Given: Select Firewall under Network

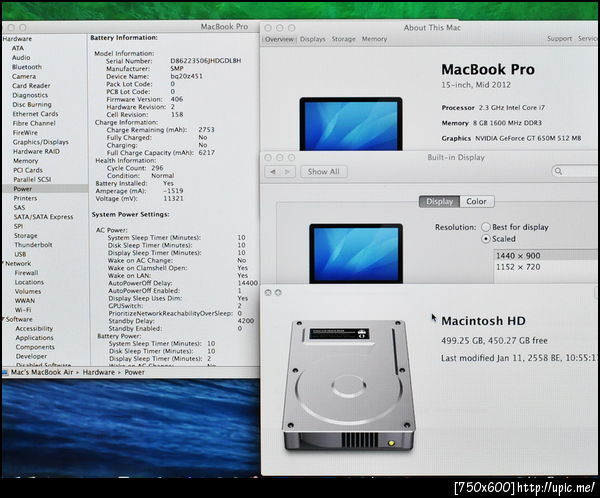Looking at the screenshot, I should [26, 273].
